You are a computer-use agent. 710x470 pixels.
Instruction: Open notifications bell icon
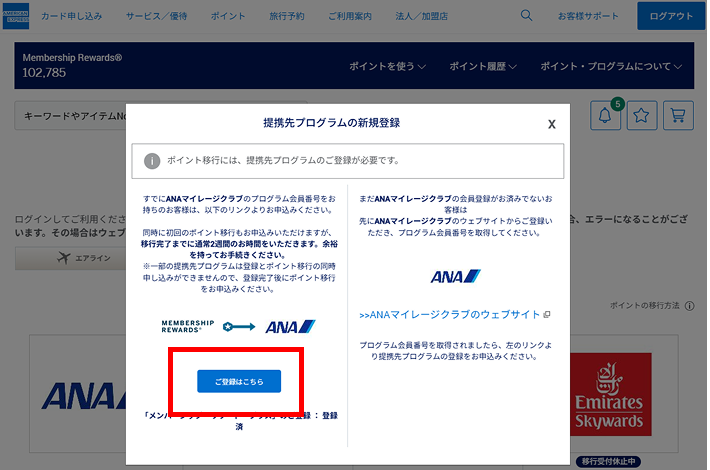click(x=604, y=115)
